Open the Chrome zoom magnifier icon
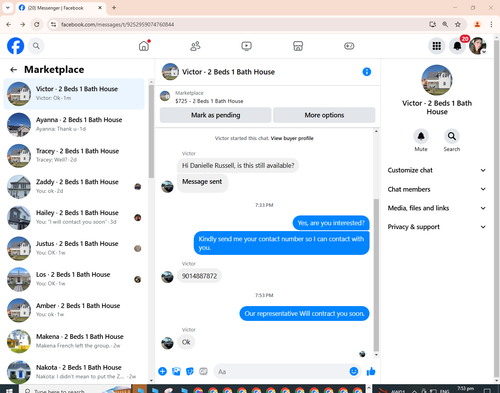The image size is (500, 393). 445,24
